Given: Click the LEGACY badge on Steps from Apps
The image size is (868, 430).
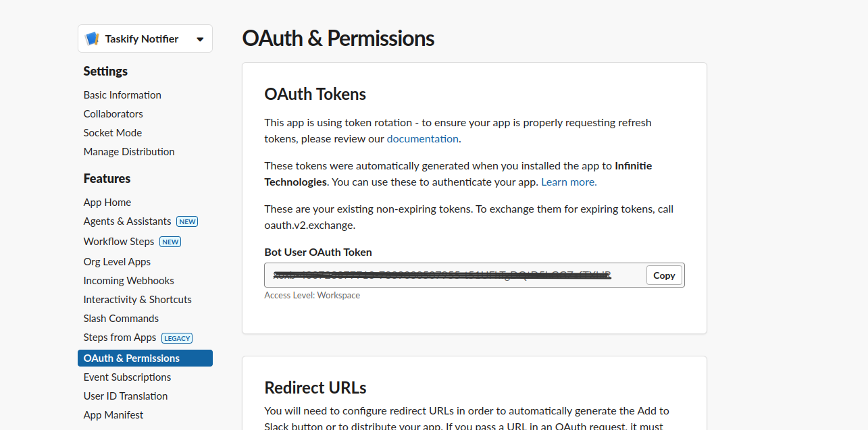Looking at the screenshot, I should point(177,338).
